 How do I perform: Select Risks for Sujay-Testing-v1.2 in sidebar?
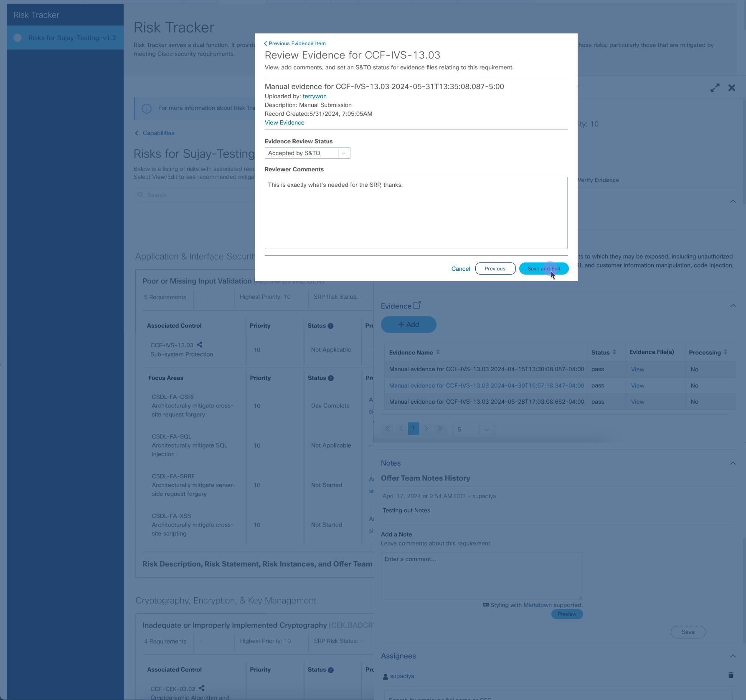pos(65,38)
